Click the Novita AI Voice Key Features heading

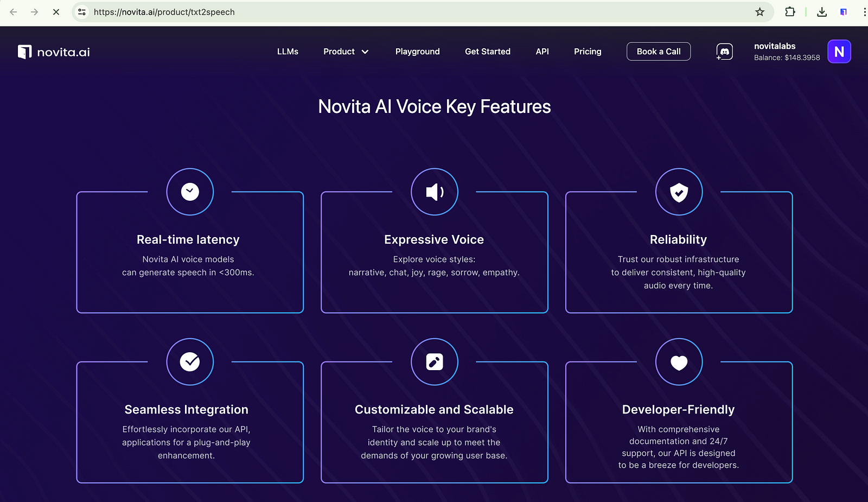(435, 106)
